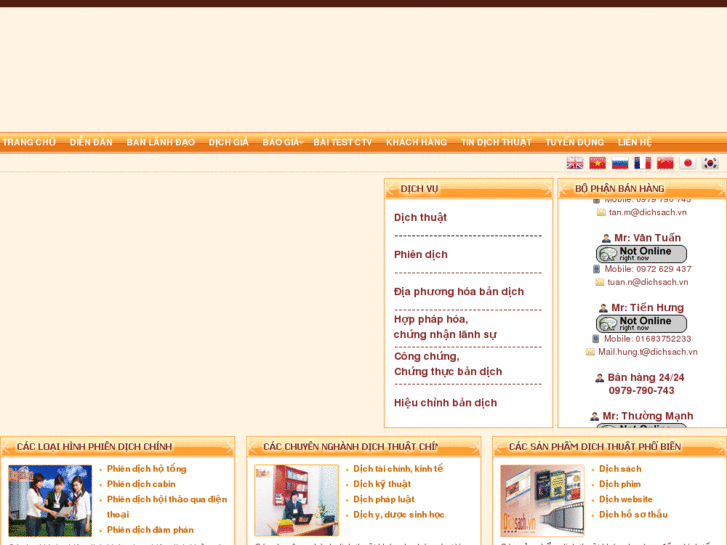This screenshot has width=727, height=545.
Task: Select the French flag language icon
Action: [x=643, y=163]
